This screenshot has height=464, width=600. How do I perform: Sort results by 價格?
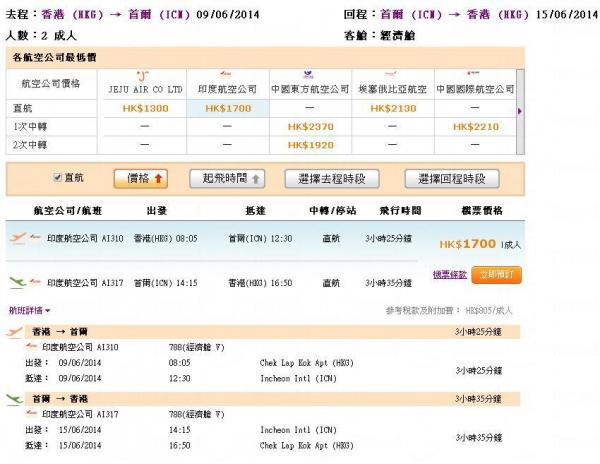coord(141,179)
